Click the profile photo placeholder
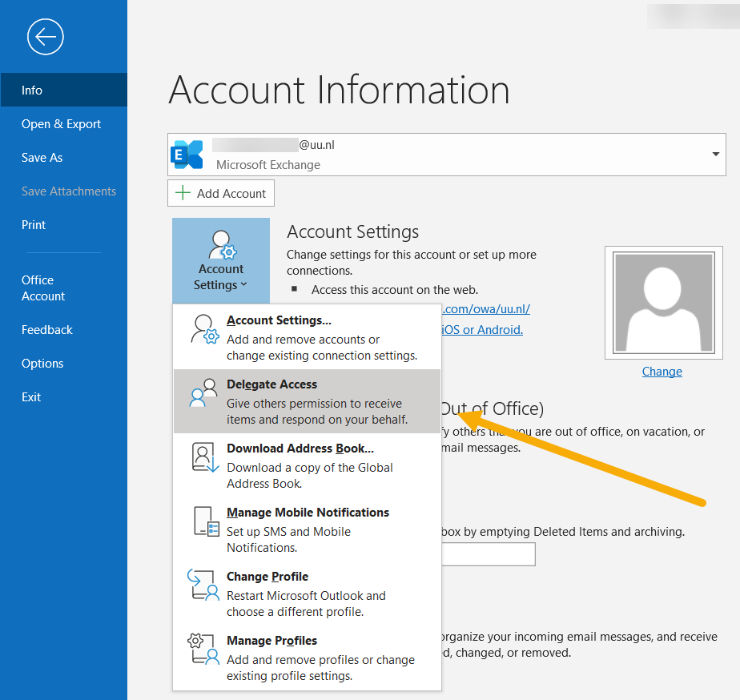Screen dimensions: 740x700 (664, 303)
